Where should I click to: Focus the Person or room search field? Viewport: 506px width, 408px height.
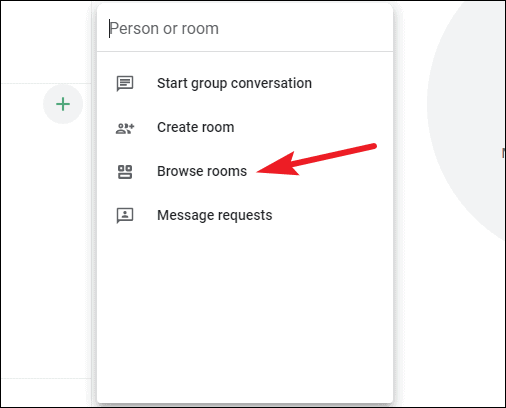[x=245, y=28]
